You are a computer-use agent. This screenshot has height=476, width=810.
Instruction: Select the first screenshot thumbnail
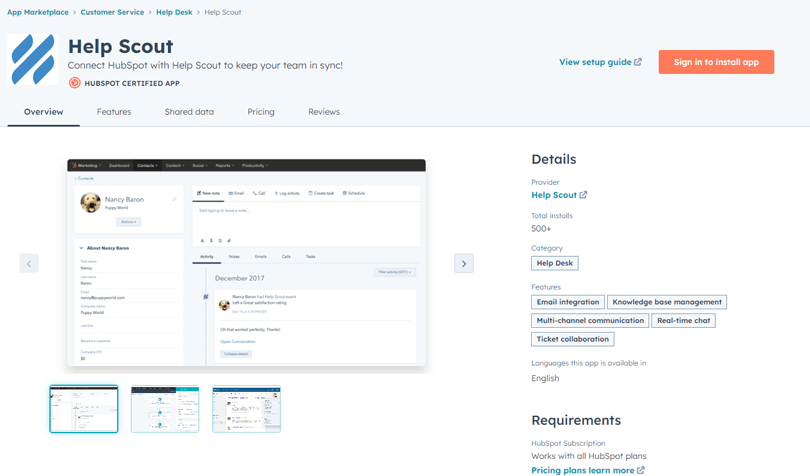coord(84,409)
